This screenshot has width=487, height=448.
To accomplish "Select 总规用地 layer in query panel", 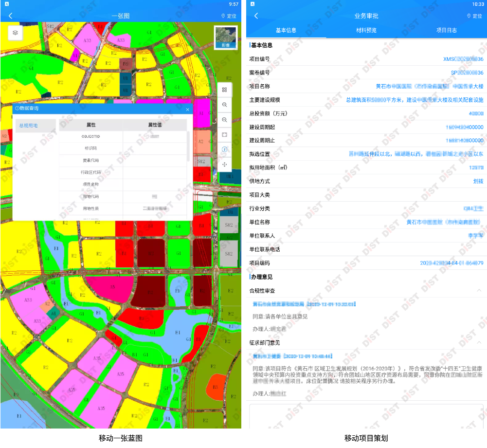I will (28, 126).
